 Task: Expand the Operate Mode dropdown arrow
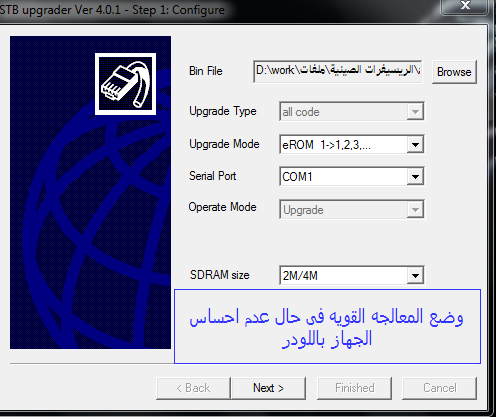click(x=415, y=210)
